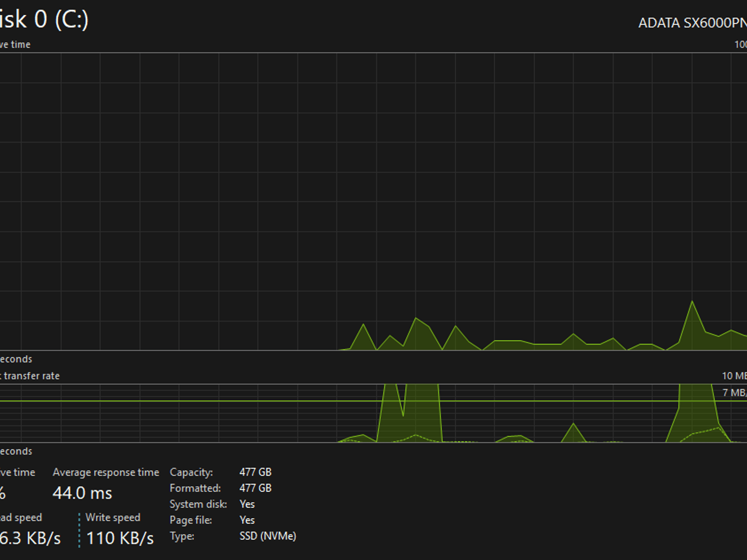Click the active time graph area
The height and width of the screenshot is (560, 747).
coord(373,202)
